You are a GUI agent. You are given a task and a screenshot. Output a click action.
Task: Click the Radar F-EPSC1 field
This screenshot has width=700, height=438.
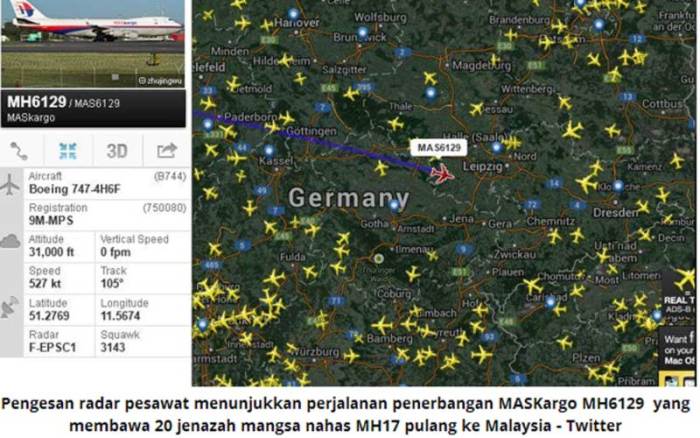(x=59, y=342)
